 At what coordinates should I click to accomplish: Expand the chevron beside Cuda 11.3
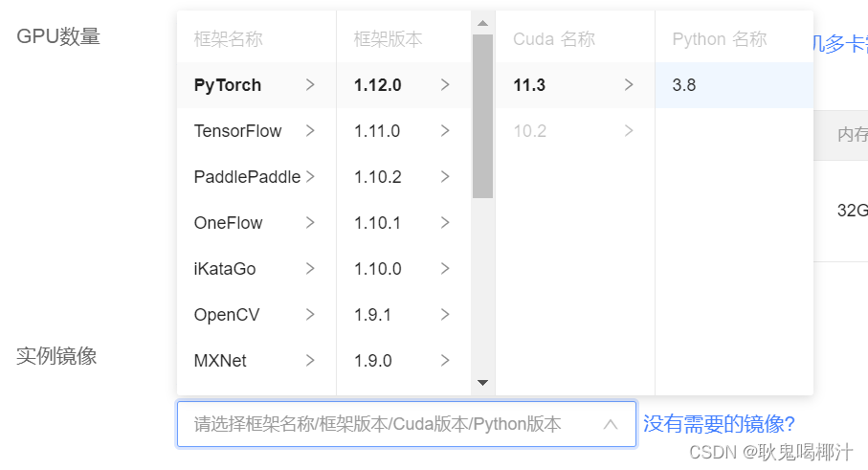(x=629, y=84)
